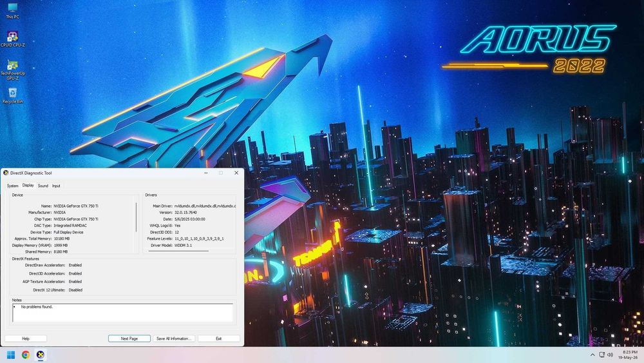Click the Manufacturer value 'NVIDIA'
Image resolution: width=644 pixels, height=363 pixels.
(x=59, y=213)
